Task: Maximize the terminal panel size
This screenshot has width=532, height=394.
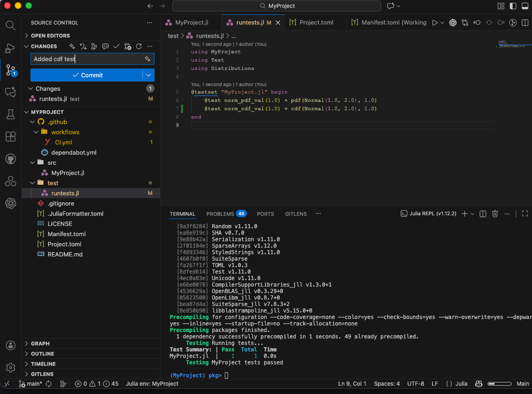Action: tap(525, 214)
